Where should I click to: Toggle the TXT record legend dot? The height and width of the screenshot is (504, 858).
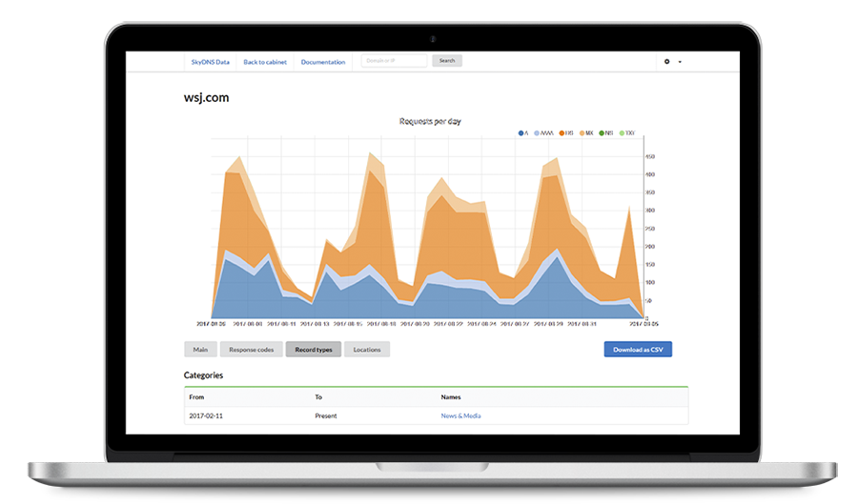(x=622, y=132)
